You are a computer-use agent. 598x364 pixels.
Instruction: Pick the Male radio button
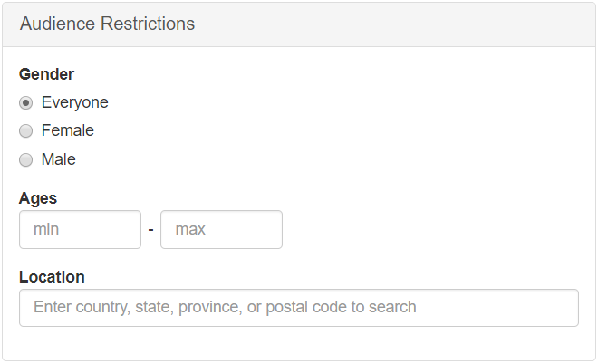coord(26,160)
